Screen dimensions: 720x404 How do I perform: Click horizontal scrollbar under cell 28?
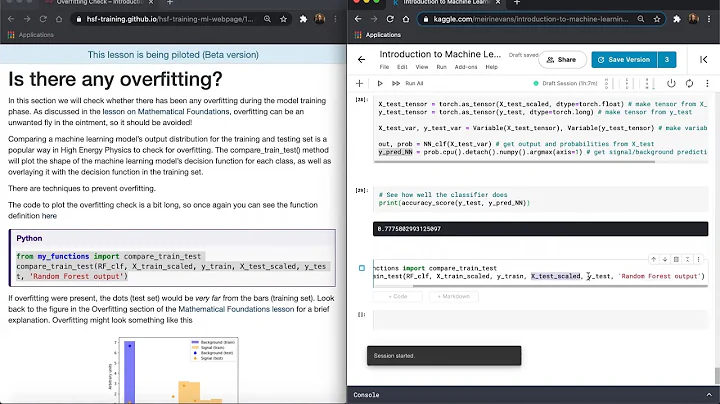coord(514,162)
